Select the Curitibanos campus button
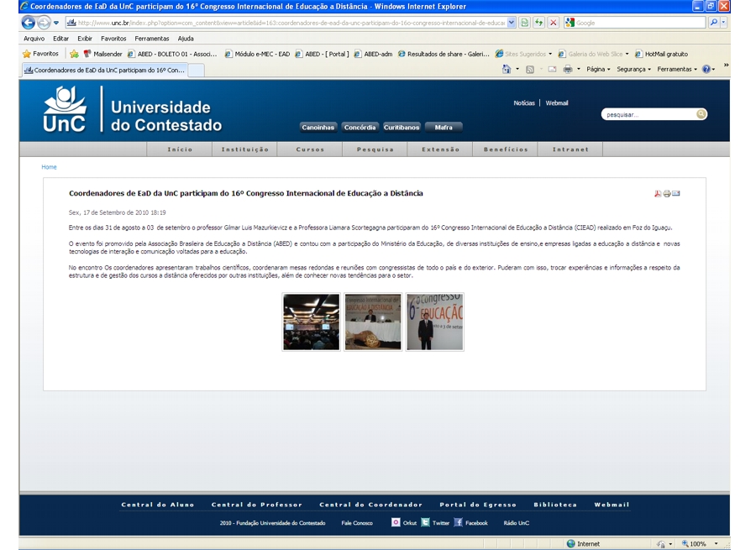 click(402, 128)
